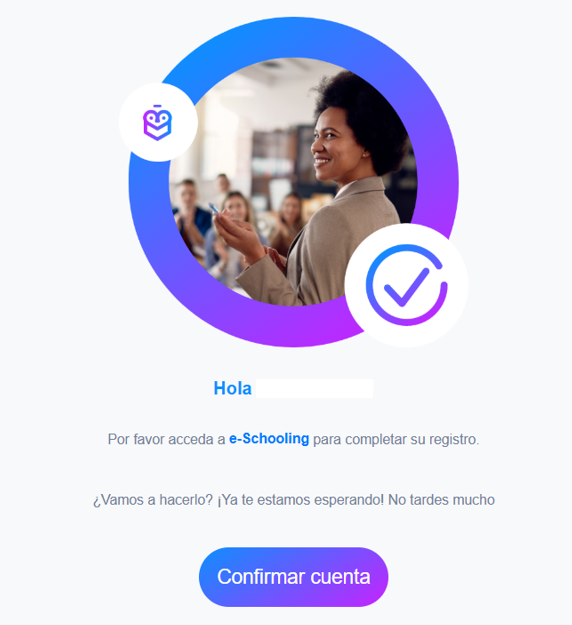Click the white badge surrounding the owl logo
The height and width of the screenshot is (625, 572).
click(158, 122)
